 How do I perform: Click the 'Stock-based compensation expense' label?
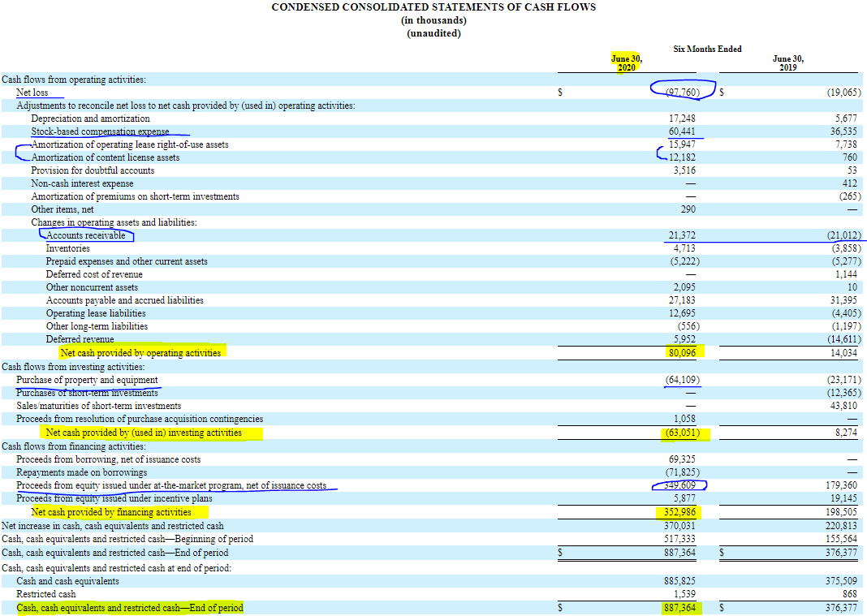[x=100, y=131]
